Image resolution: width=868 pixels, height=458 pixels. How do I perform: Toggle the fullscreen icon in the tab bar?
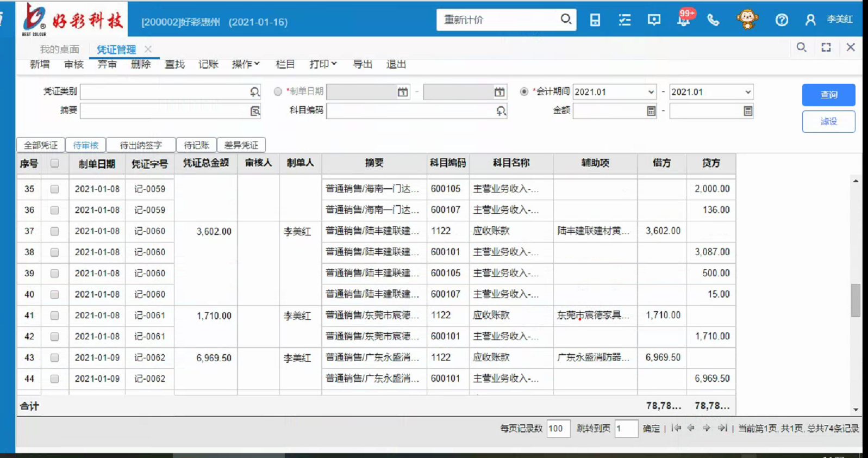(x=826, y=47)
